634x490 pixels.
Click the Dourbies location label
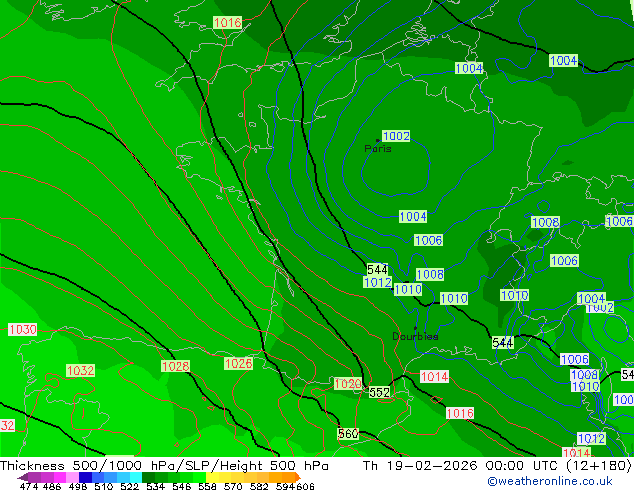pyautogui.click(x=415, y=336)
